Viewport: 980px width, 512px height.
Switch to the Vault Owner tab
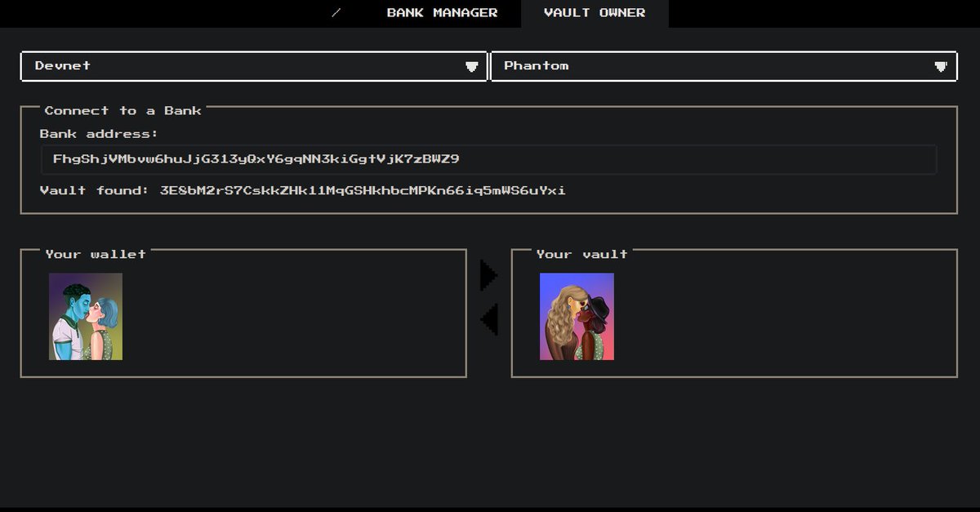point(595,13)
